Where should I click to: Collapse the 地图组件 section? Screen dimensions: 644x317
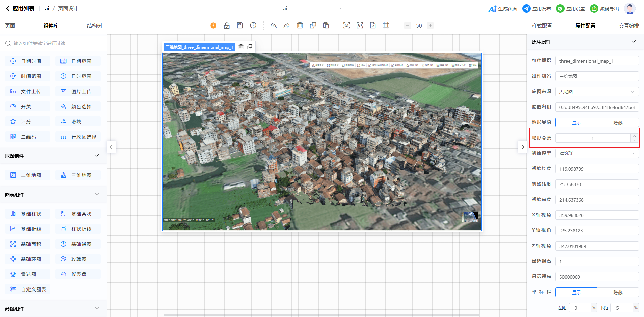click(97, 156)
